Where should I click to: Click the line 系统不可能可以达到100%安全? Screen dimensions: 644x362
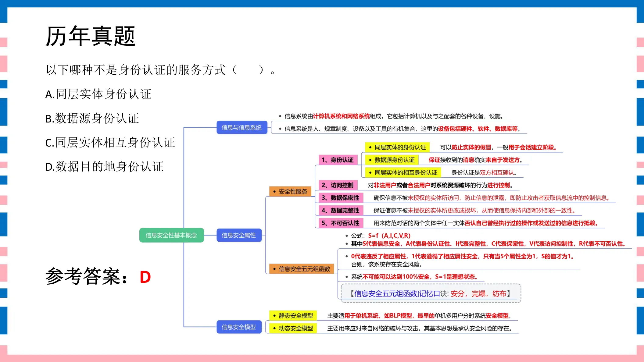[x=414, y=277]
